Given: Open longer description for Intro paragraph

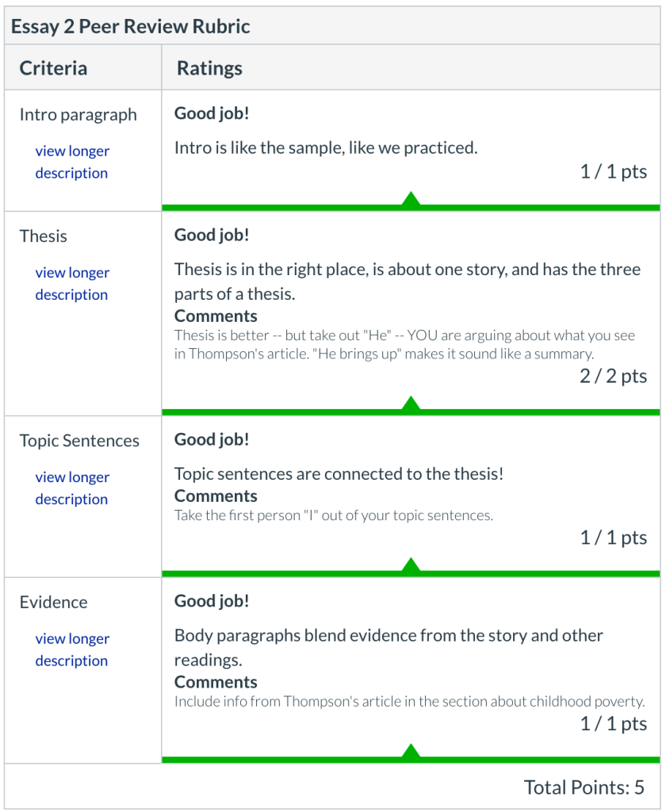Looking at the screenshot, I should click(x=71, y=162).
